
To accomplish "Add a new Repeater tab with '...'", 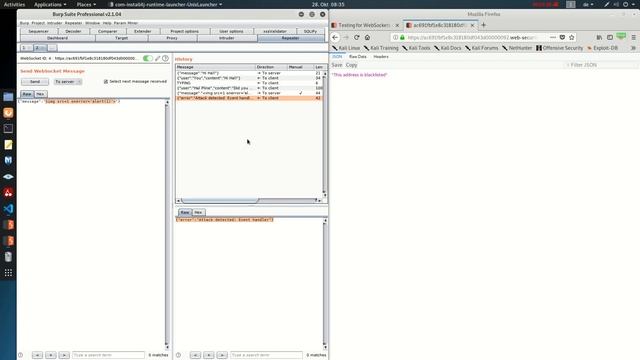I will pos(52,48).
